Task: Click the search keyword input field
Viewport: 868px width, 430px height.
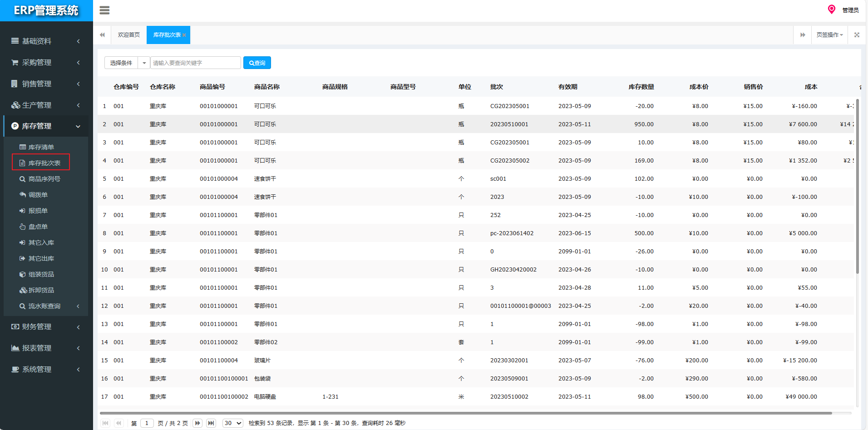Action: (195, 63)
